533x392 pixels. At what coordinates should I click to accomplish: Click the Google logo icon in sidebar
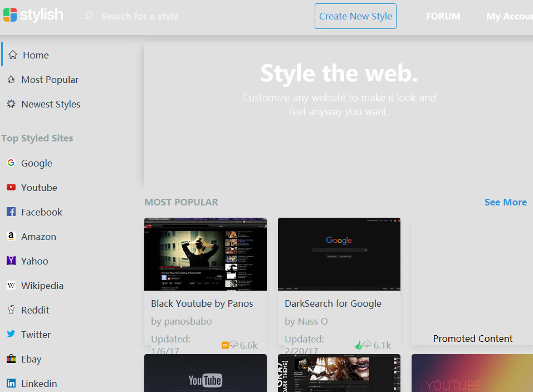11,163
